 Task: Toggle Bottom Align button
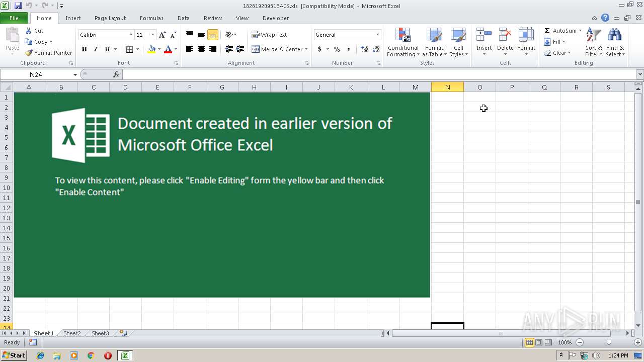pyautogui.click(x=213, y=35)
